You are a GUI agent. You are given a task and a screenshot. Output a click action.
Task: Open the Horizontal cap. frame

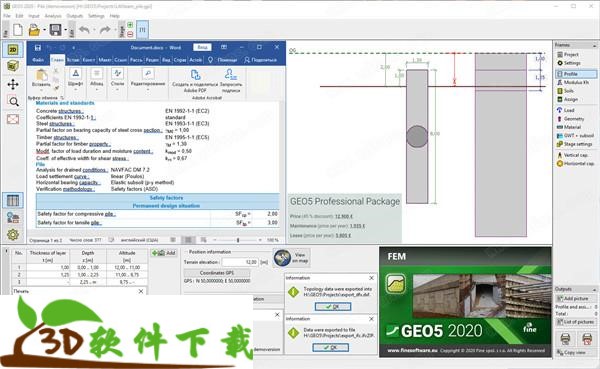point(576,163)
